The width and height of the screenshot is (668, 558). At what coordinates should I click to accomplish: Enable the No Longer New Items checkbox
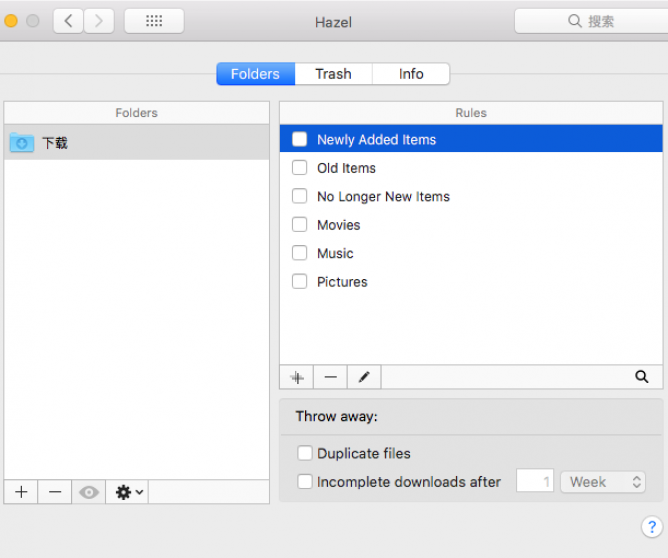click(299, 196)
